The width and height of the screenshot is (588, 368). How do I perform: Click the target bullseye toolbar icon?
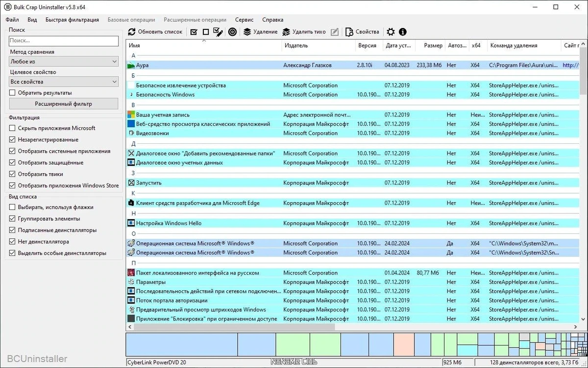tap(233, 32)
